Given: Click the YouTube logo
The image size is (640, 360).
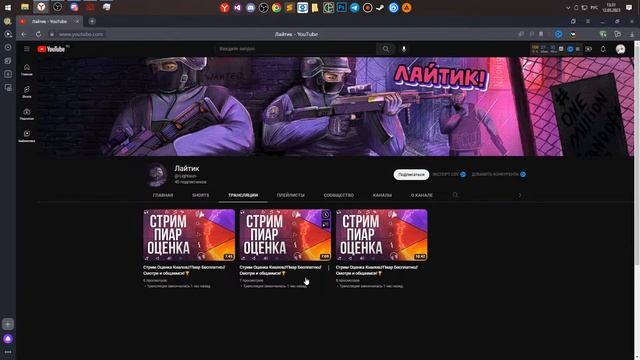Looking at the screenshot, I should [51, 49].
